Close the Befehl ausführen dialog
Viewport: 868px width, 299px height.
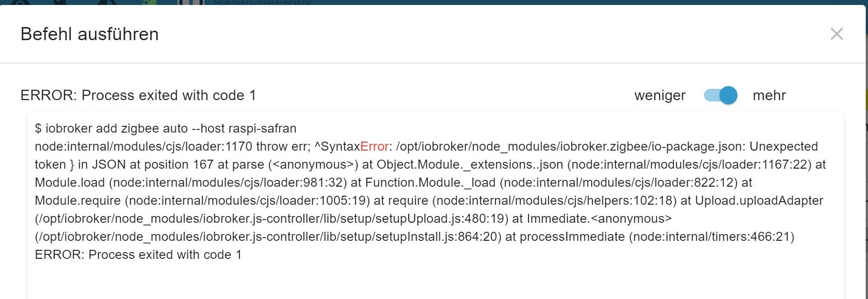(836, 34)
